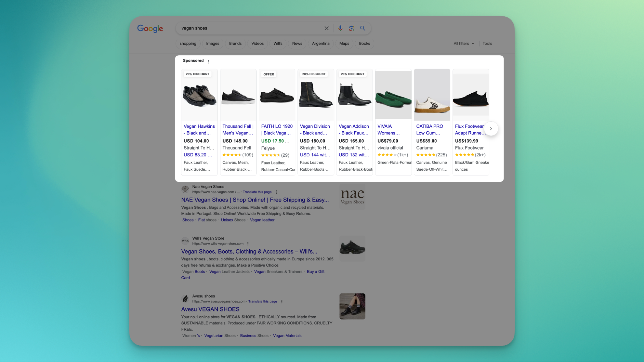The width and height of the screenshot is (644, 362).
Task: Open three-dot menu for Avesu shoes result
Action: click(x=282, y=302)
